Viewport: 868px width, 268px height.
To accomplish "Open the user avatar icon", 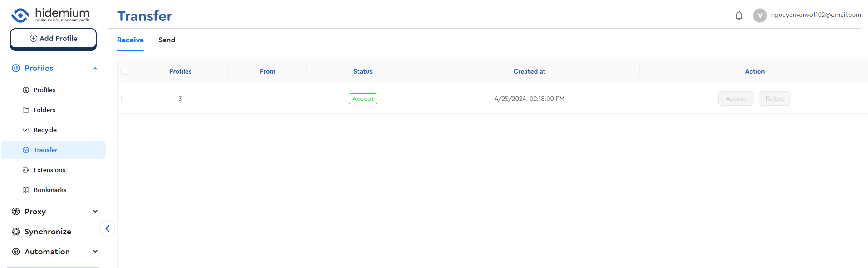I will tap(760, 15).
